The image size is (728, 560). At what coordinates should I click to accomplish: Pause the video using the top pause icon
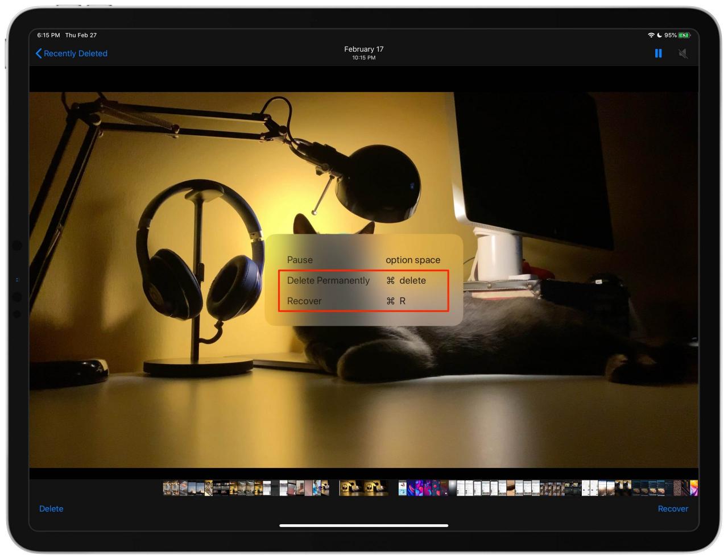(658, 53)
